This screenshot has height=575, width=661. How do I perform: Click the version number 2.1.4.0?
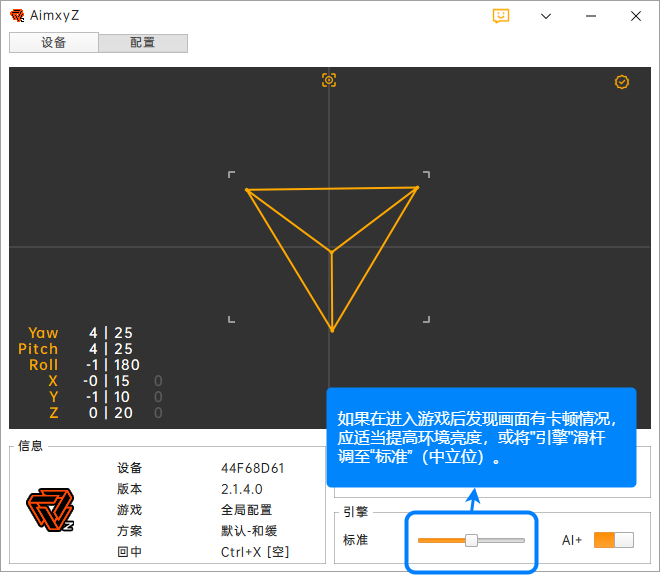point(242,489)
